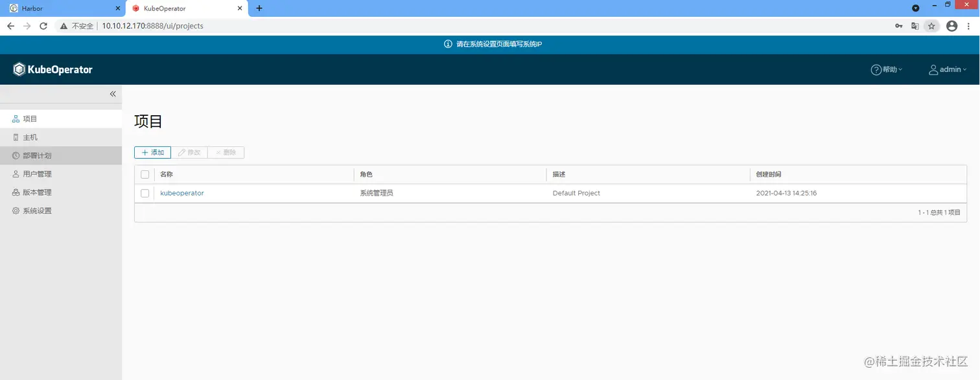Switch to the KubeOperator browser tab

click(x=188, y=8)
